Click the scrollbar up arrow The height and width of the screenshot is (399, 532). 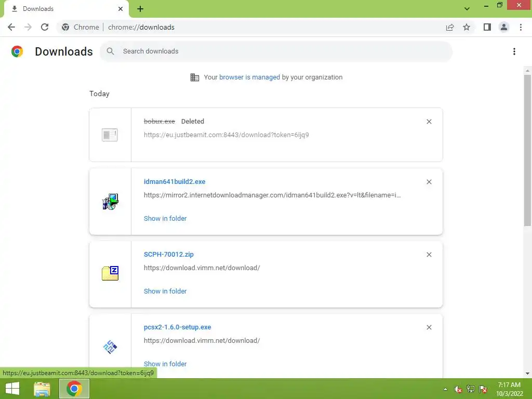tap(527, 71)
